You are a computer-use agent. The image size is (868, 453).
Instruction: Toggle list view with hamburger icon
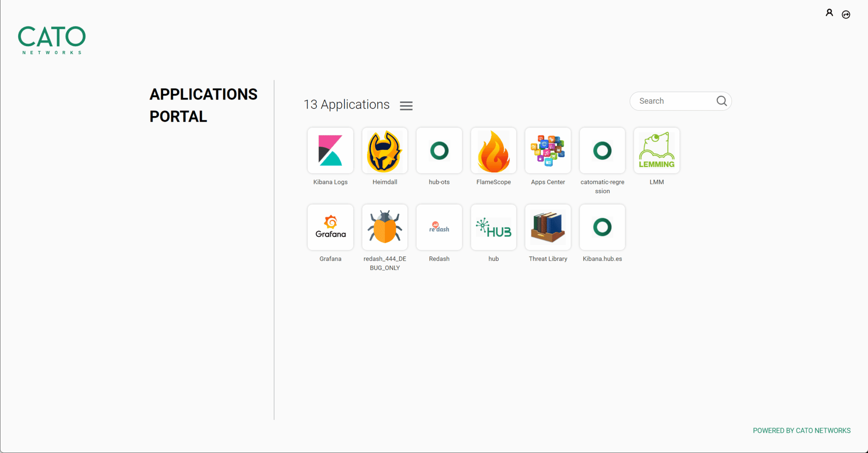[x=406, y=106]
